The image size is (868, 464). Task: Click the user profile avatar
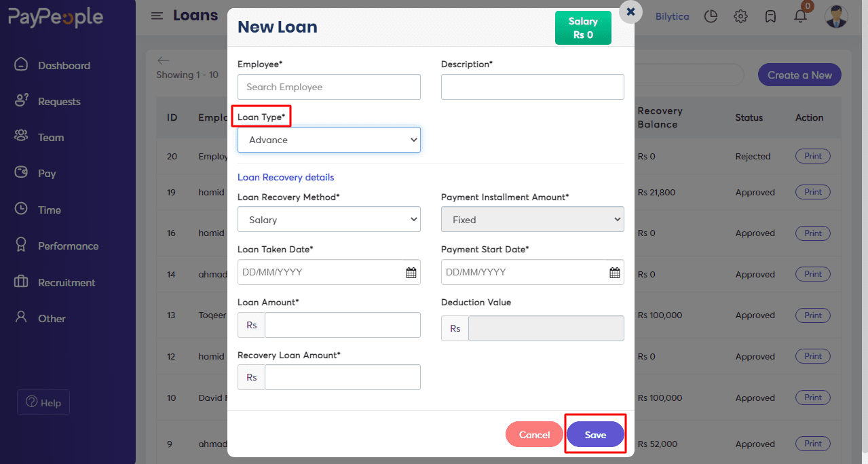[x=836, y=16]
